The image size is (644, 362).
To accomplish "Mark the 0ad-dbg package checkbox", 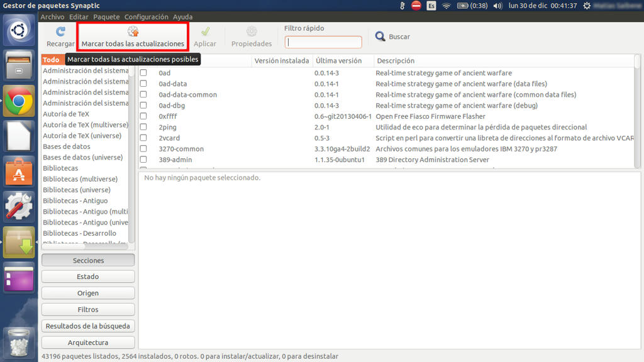I will tap(143, 106).
